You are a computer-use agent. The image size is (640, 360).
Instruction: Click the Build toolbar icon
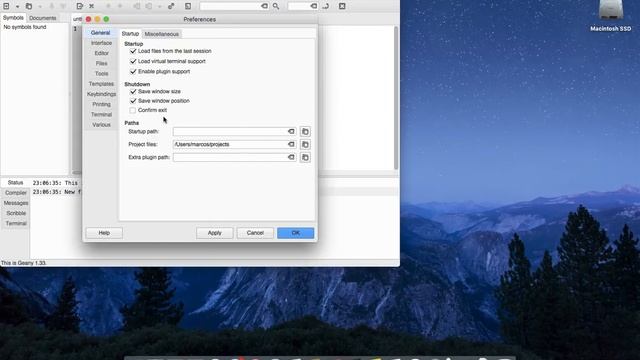(149, 6)
